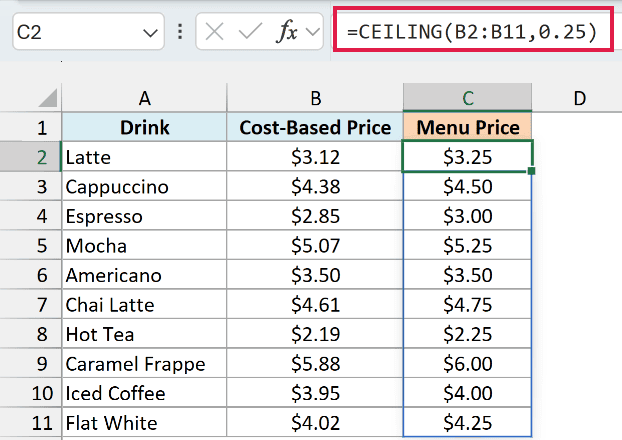Click the Cost-Based Price header cell
622x440 pixels.
pyautogui.click(x=315, y=127)
